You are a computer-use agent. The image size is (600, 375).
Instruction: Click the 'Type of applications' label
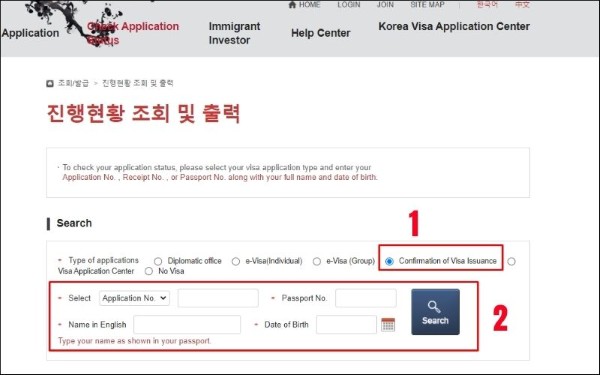(103, 260)
